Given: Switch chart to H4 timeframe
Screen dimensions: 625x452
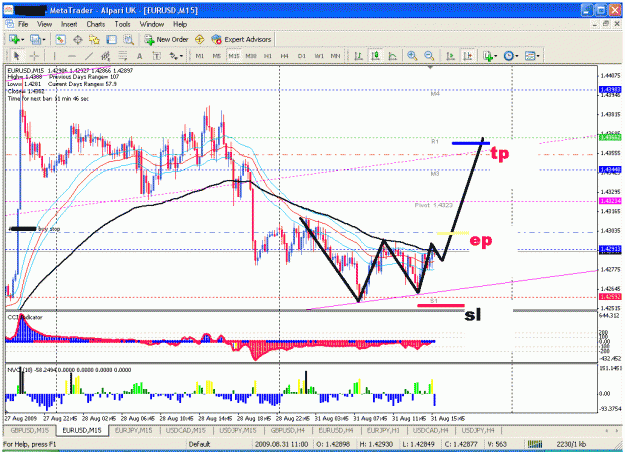Looking at the screenshot, I should pyautogui.click(x=284, y=56).
